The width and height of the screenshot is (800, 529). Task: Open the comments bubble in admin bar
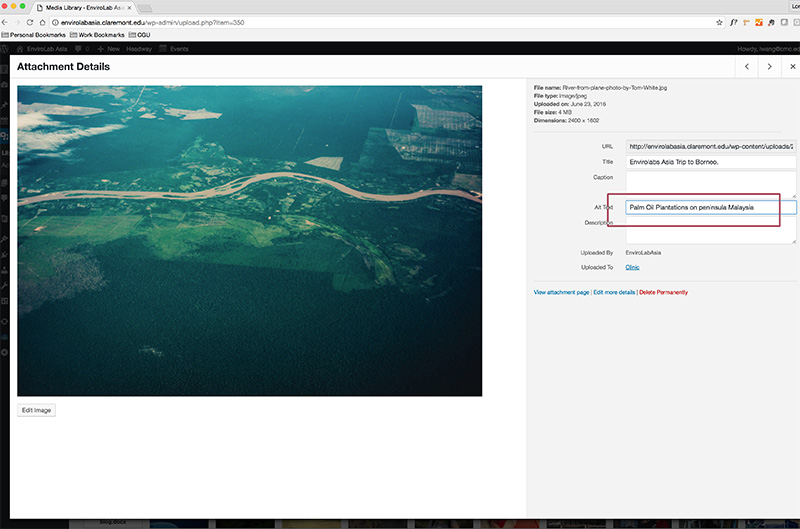point(82,49)
